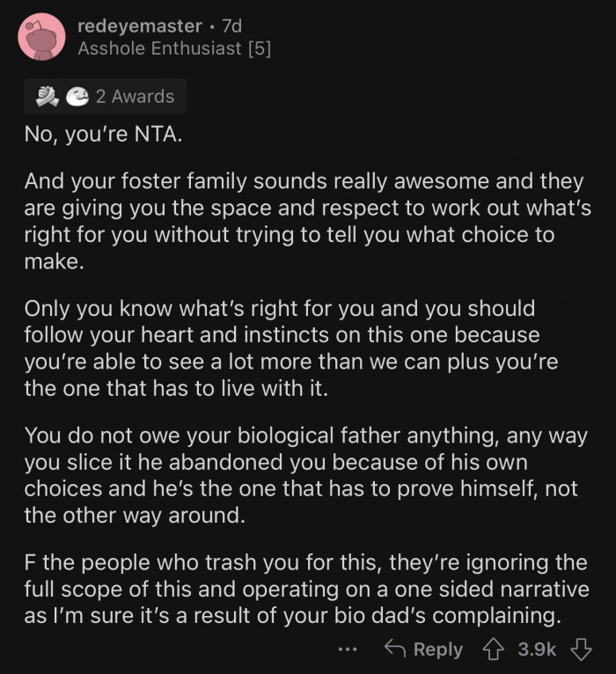Select the Asshole Enthusiast flair text
The width and height of the screenshot is (616, 674).
coord(159,48)
